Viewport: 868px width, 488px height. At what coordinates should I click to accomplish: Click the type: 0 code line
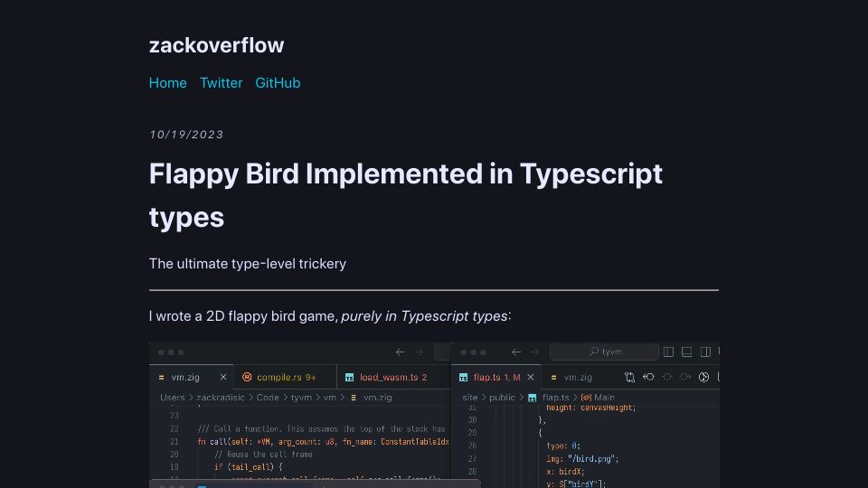click(563, 446)
